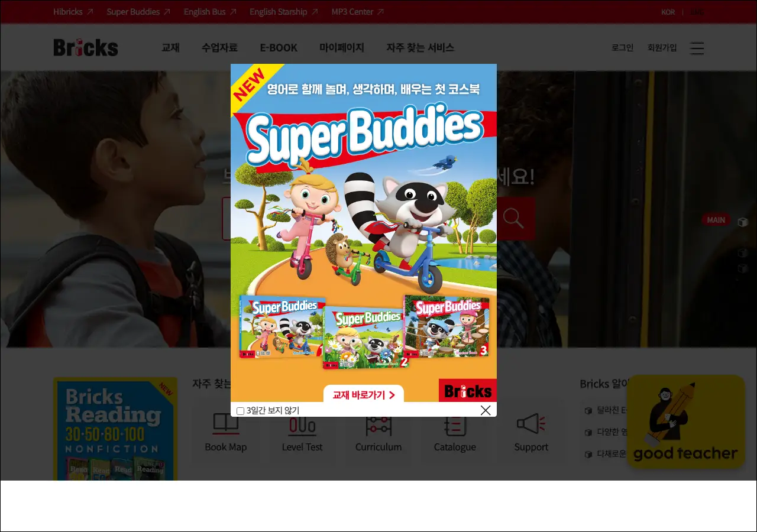Open the E-BOOK menu
The height and width of the screenshot is (532, 757).
279,48
